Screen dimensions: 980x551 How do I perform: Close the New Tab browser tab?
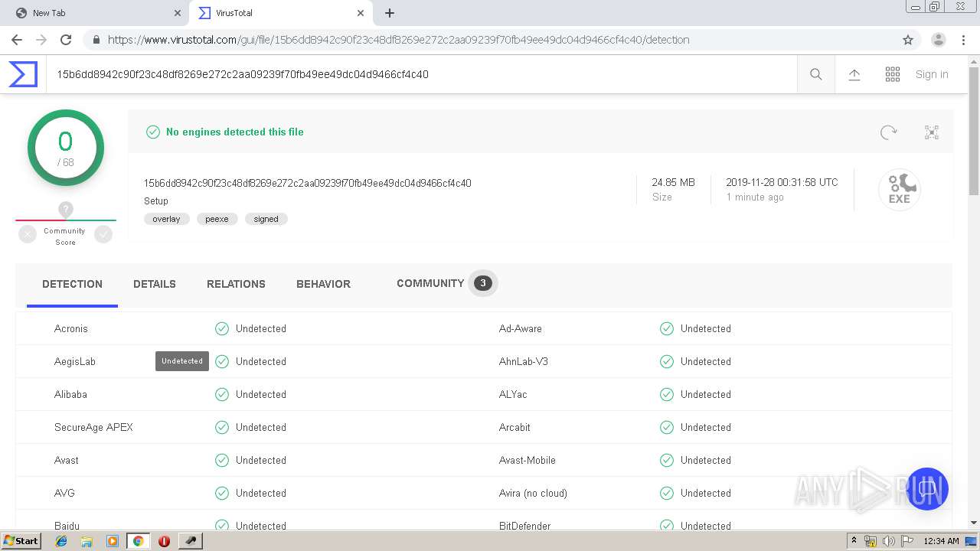pos(178,13)
